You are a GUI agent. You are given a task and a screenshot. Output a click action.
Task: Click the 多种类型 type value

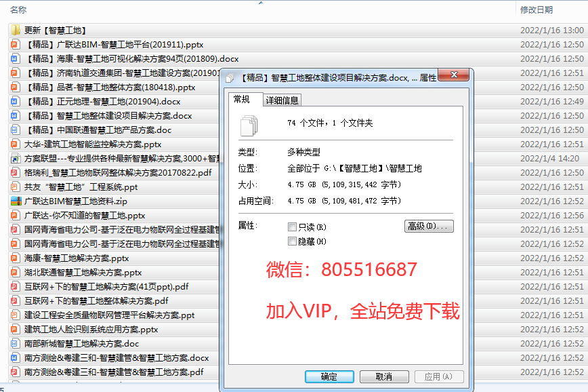(303, 152)
